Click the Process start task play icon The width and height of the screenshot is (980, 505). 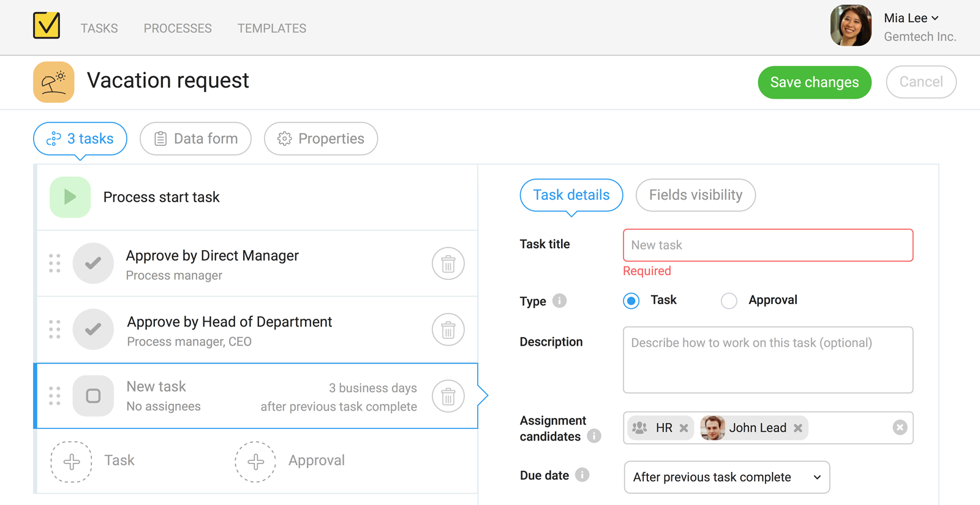point(70,197)
